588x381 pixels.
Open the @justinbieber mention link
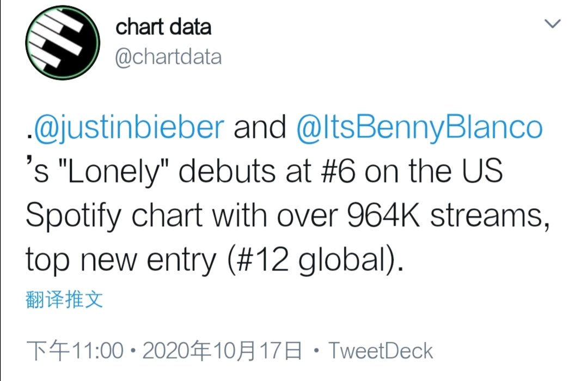tap(129, 128)
